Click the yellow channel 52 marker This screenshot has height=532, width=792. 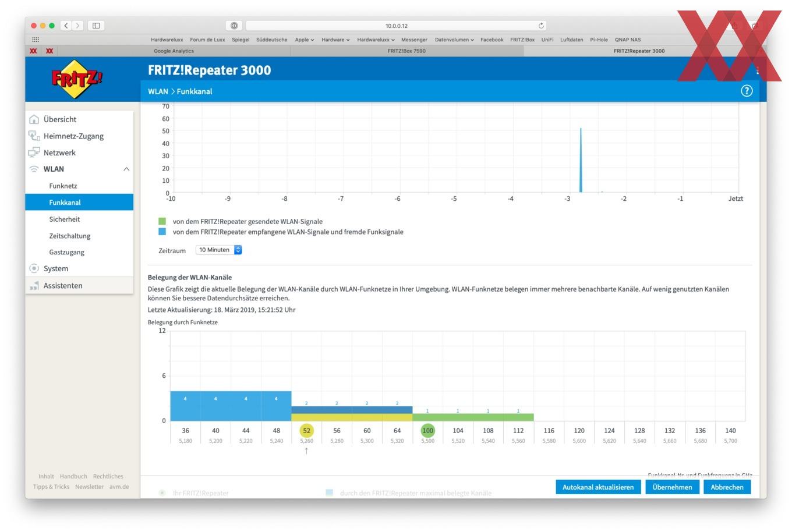(x=306, y=431)
